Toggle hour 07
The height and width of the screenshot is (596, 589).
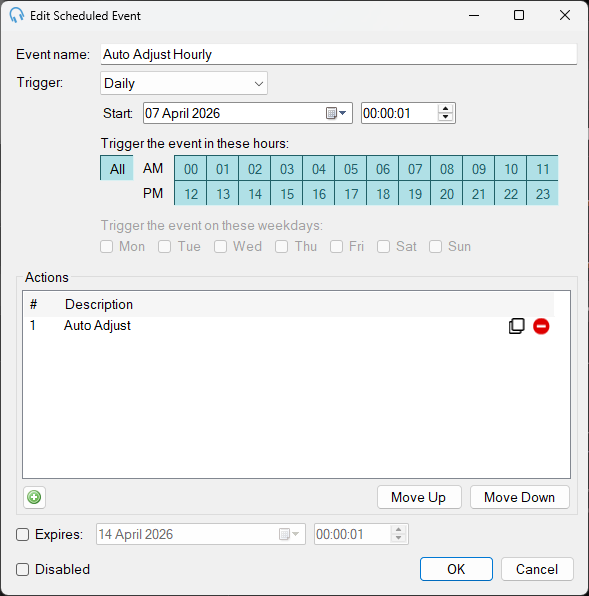[x=415, y=168]
